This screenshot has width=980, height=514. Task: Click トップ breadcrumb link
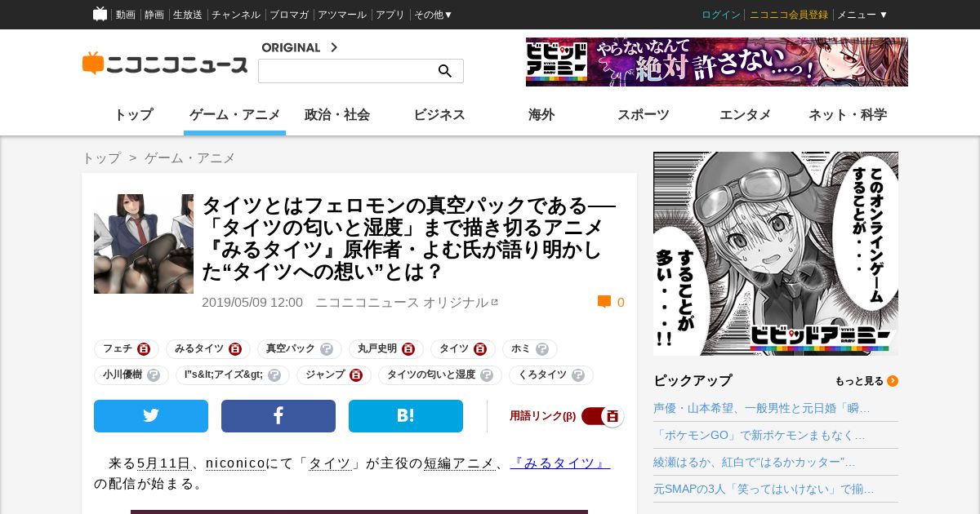tap(101, 158)
